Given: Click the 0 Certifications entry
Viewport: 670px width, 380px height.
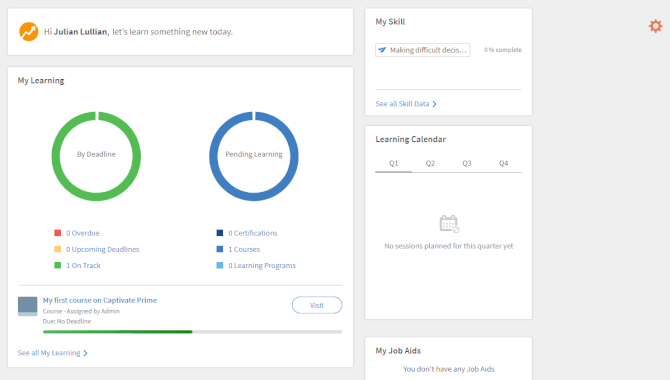Looking at the screenshot, I should 253,233.
